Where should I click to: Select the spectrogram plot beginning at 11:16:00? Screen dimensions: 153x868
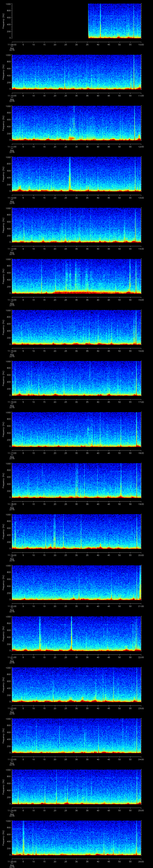77,378
